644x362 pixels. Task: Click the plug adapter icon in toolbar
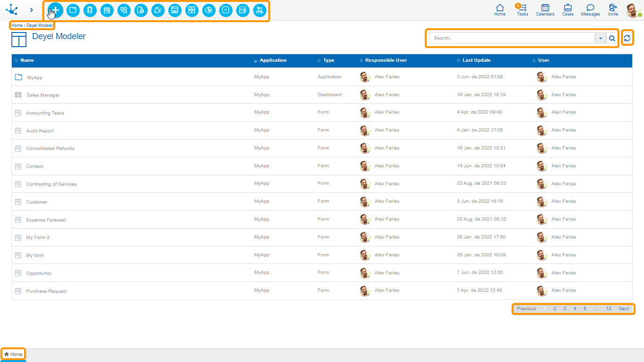(x=158, y=10)
